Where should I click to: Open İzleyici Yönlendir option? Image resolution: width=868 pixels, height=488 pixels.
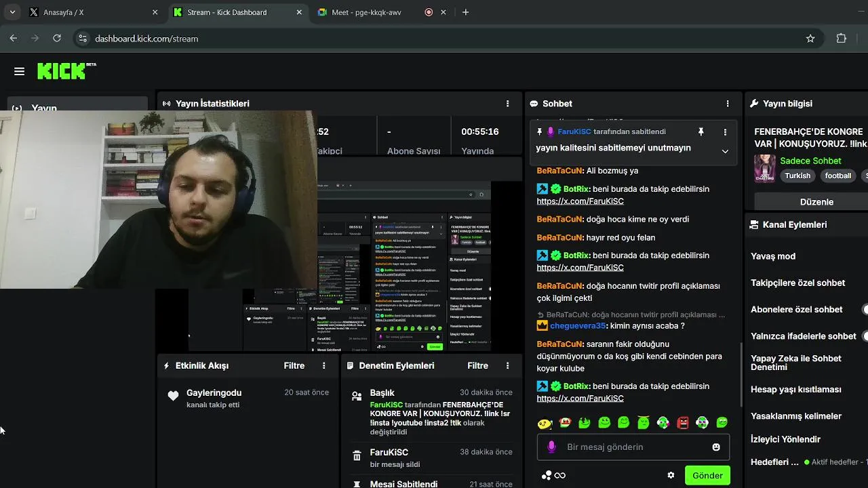tap(785, 439)
